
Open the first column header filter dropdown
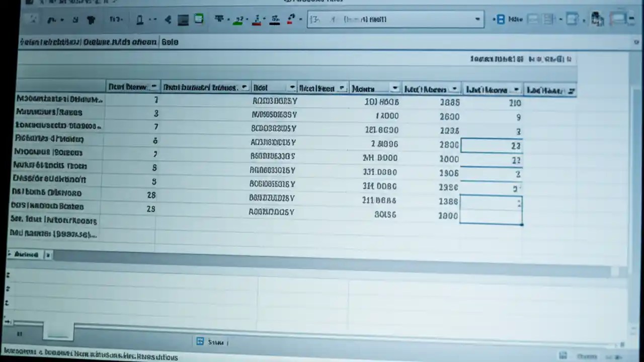pos(154,86)
